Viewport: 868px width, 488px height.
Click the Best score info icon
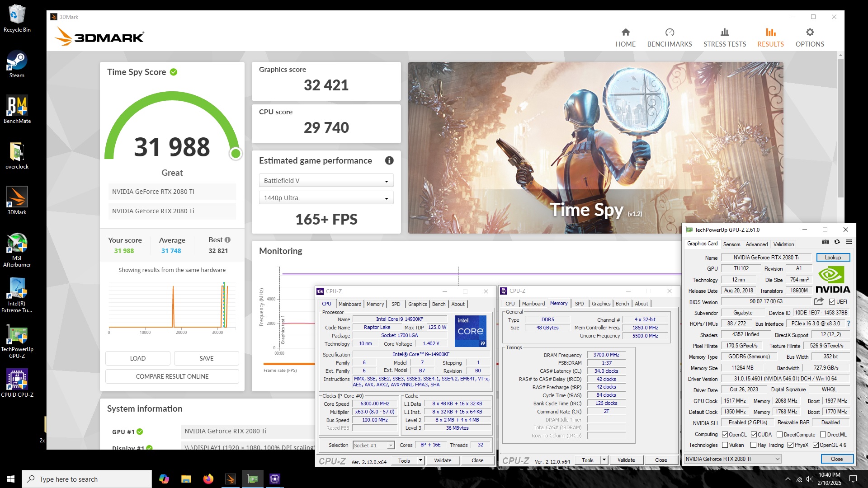tap(227, 240)
